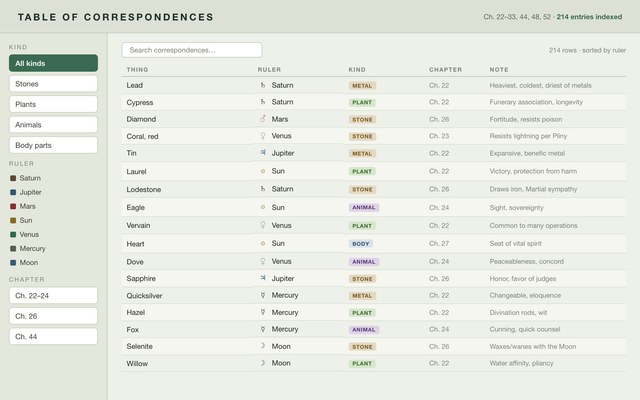The width and height of the screenshot is (640, 400).
Task: Click the Jupiter ruler color swatch
Action: coord(13,192)
